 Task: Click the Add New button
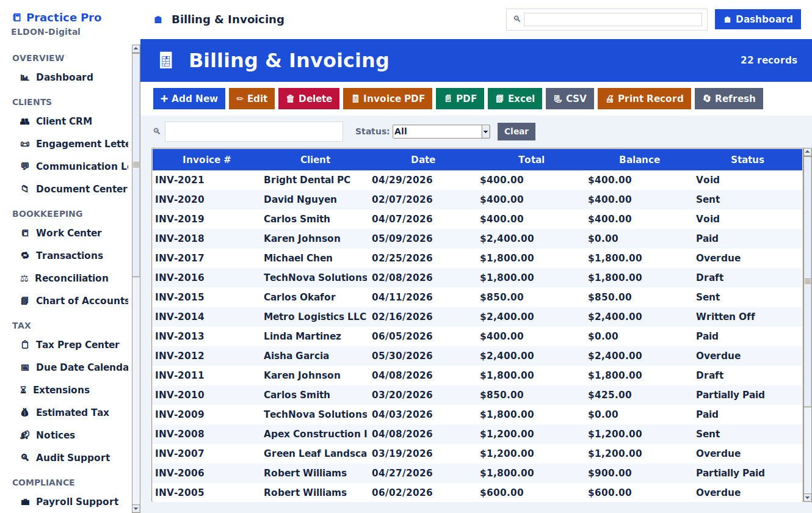click(x=189, y=99)
